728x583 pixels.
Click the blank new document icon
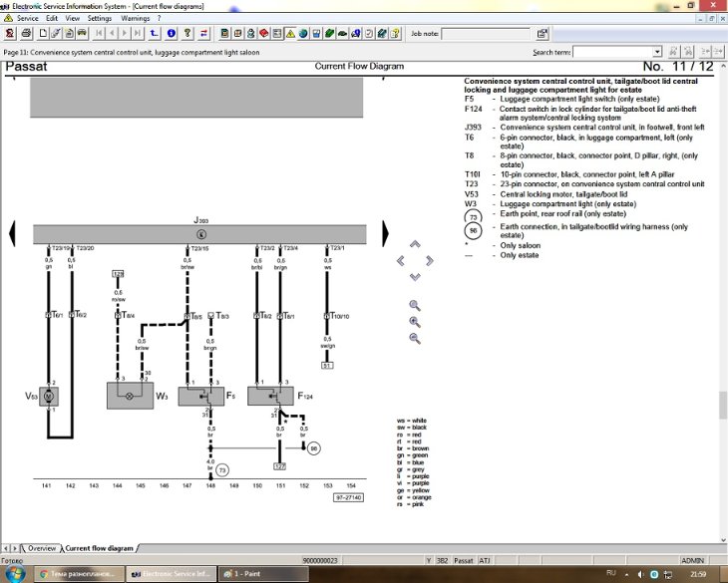43,34
